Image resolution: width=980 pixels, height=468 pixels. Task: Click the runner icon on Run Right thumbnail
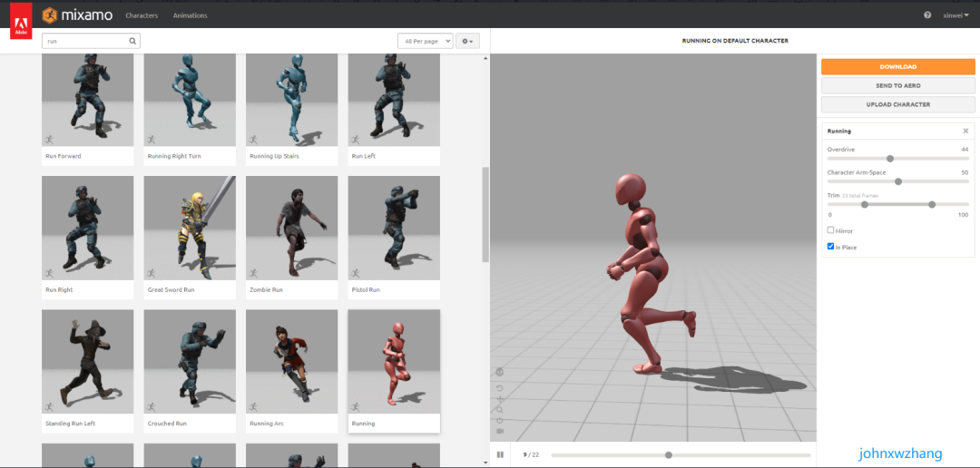tap(49, 273)
